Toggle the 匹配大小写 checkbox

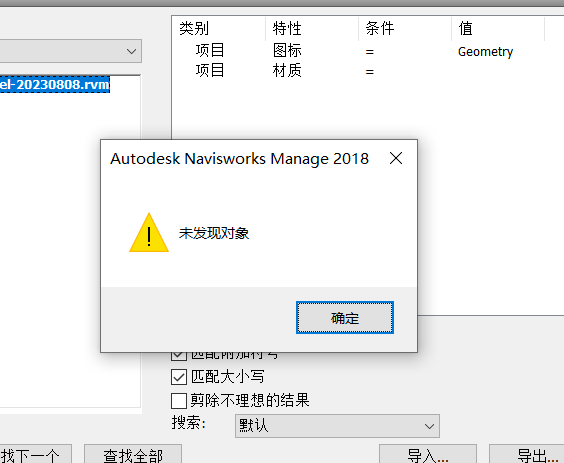[x=179, y=377]
